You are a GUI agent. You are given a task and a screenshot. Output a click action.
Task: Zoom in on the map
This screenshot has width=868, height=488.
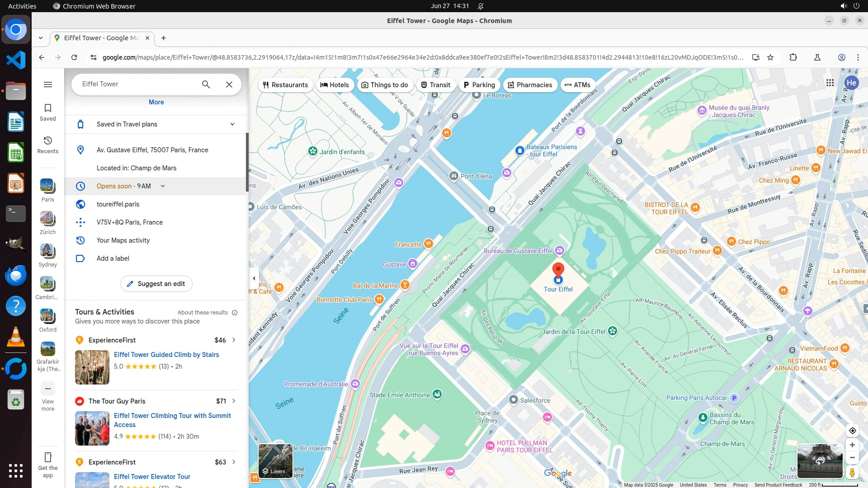[x=852, y=445]
